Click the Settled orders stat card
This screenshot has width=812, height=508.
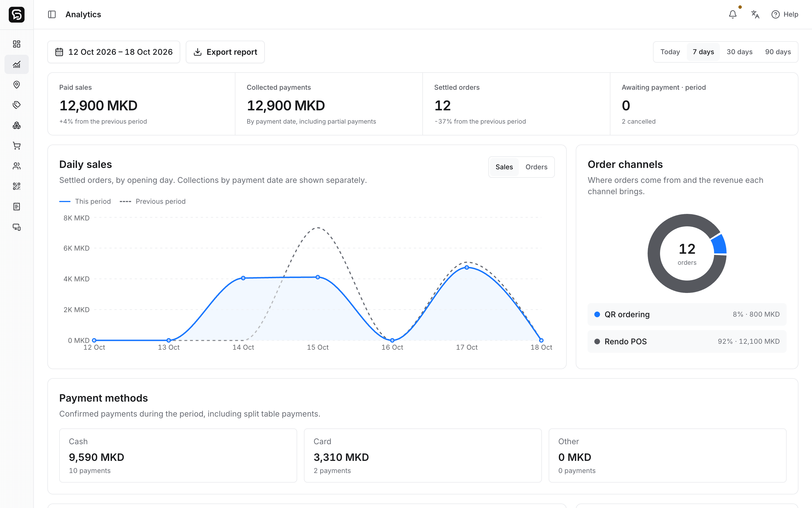tap(516, 104)
